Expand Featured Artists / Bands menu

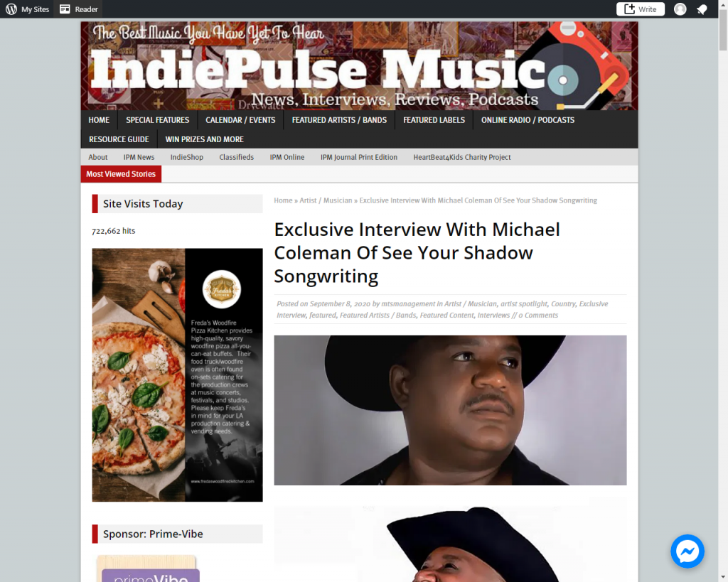(x=339, y=120)
